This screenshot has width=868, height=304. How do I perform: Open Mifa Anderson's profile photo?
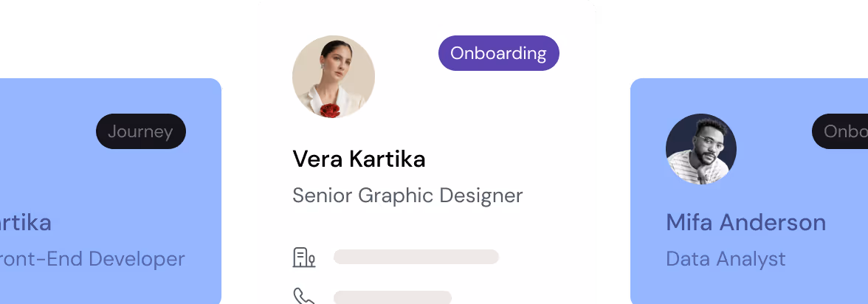700,149
